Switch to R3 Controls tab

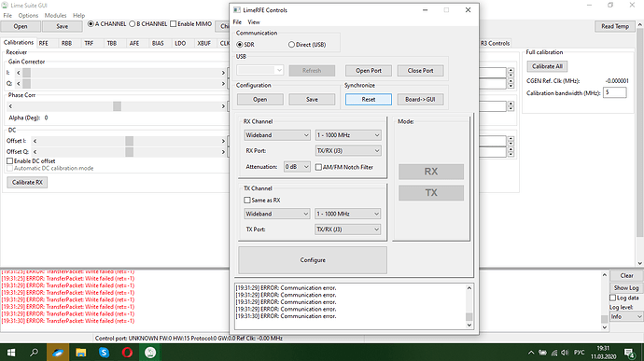(x=496, y=43)
